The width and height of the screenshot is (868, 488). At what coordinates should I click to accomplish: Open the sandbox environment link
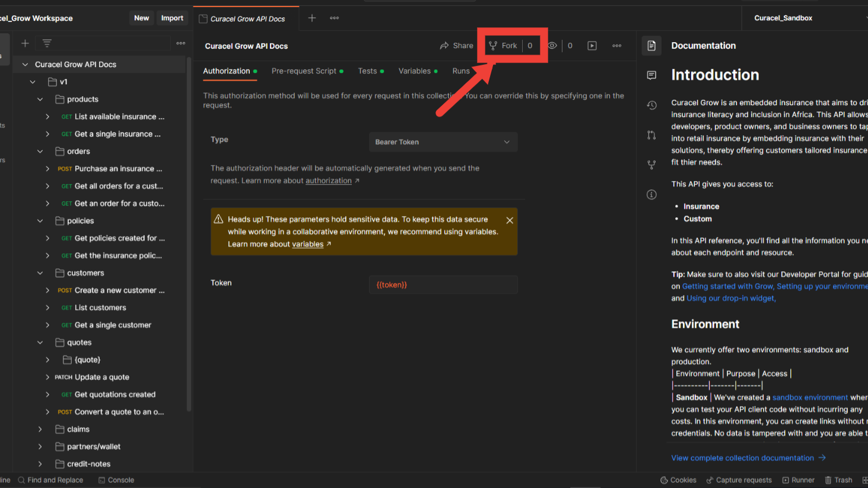click(810, 397)
